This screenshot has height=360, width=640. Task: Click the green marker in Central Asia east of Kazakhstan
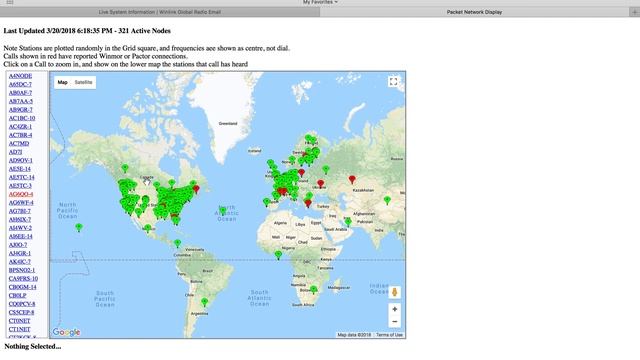387,200
